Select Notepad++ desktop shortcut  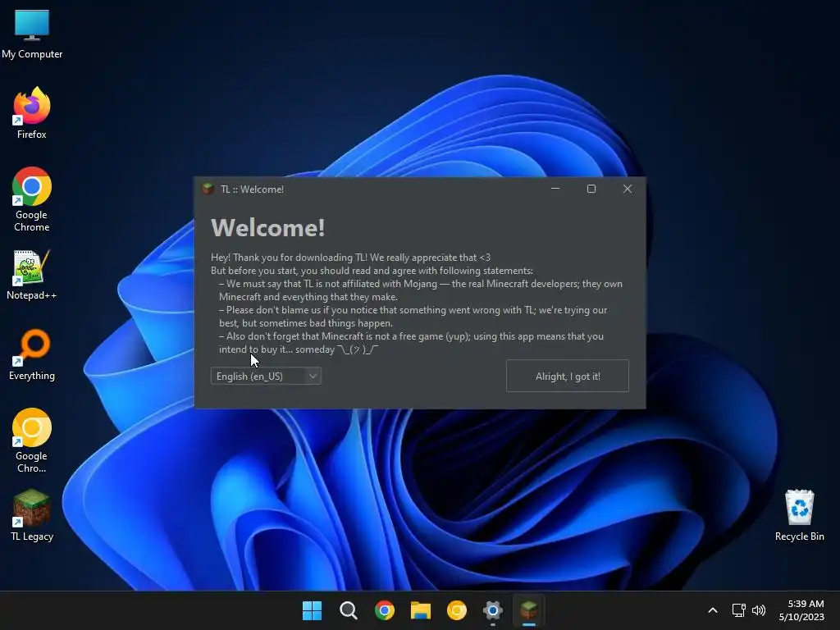coord(32,275)
